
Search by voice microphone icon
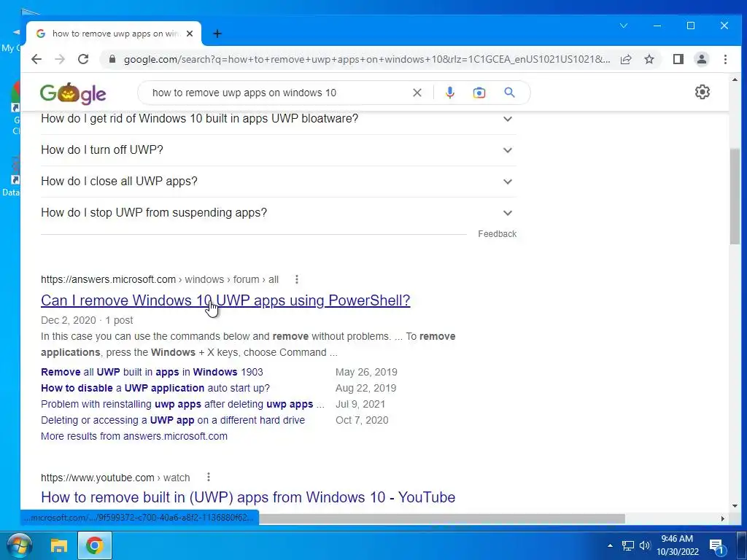click(x=449, y=93)
